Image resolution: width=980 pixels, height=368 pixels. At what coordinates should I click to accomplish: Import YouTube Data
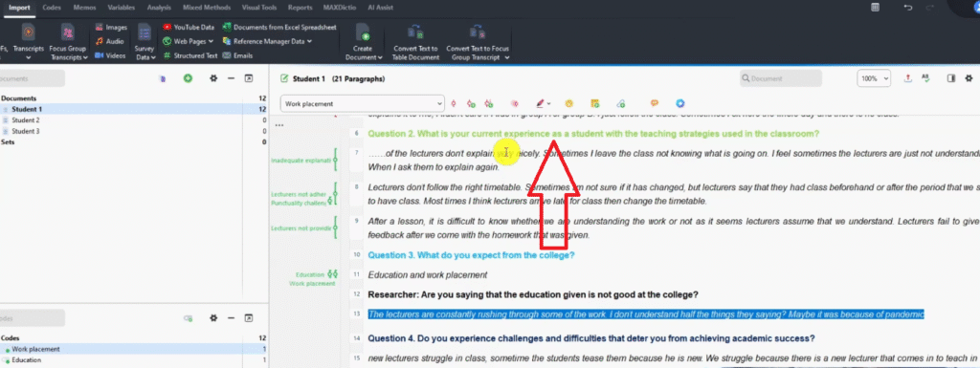[x=189, y=28]
